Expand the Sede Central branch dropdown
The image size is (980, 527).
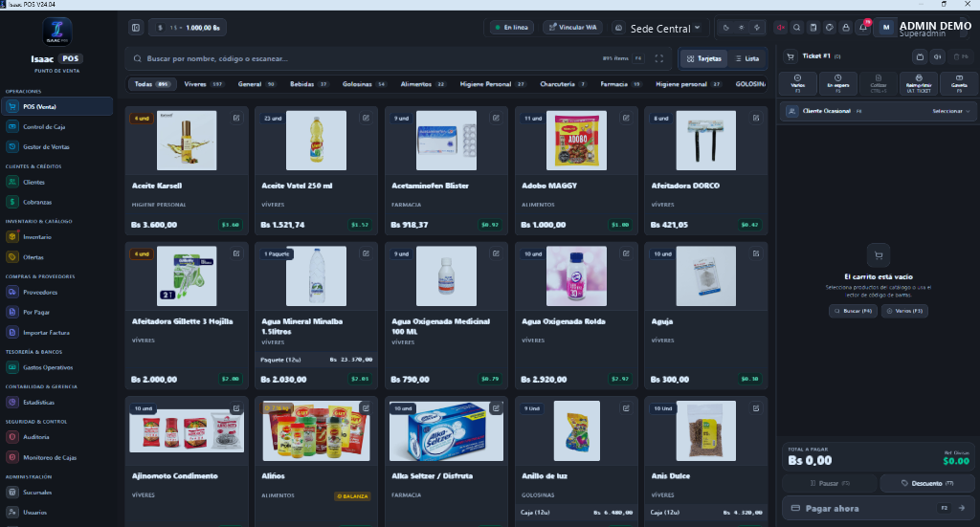pos(658,28)
